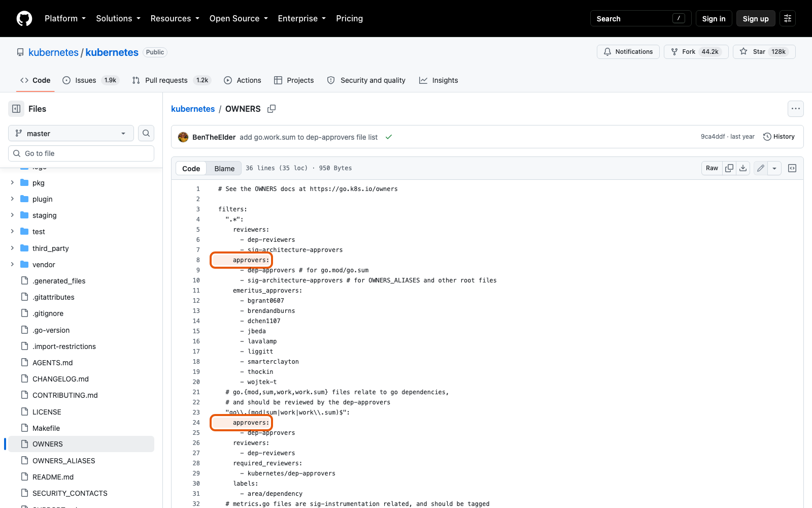
Task: Go to the Actions tab
Action: [243, 80]
